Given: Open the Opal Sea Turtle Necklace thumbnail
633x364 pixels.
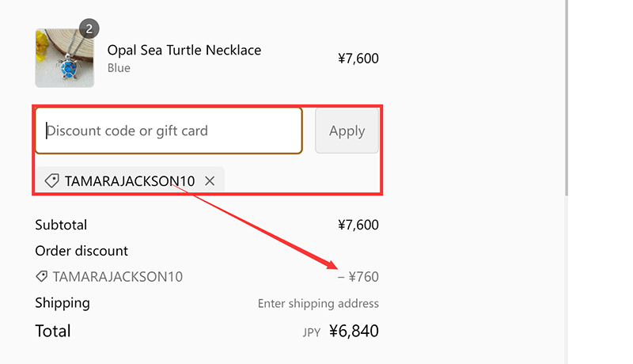Looking at the screenshot, I should [64, 59].
